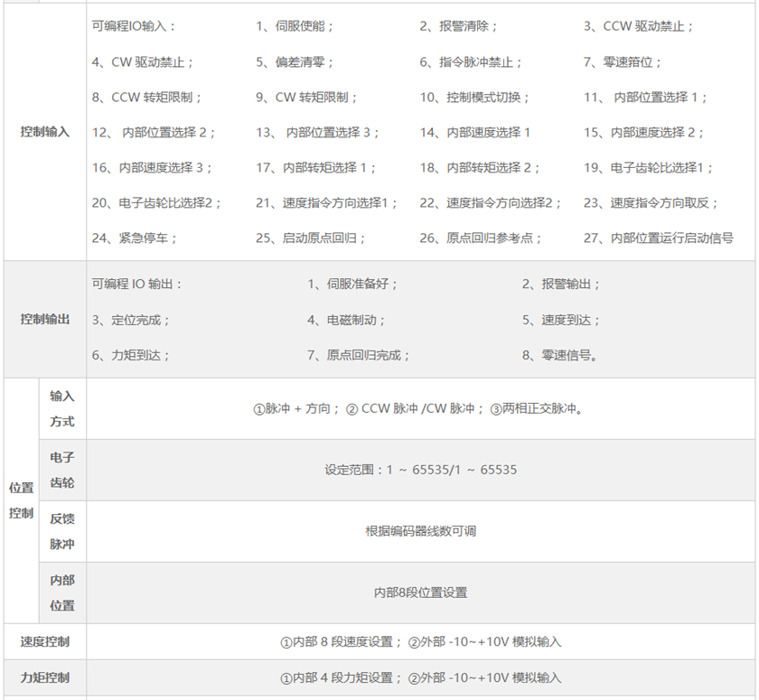Click the 内部8段位置设置 text

coord(420,593)
